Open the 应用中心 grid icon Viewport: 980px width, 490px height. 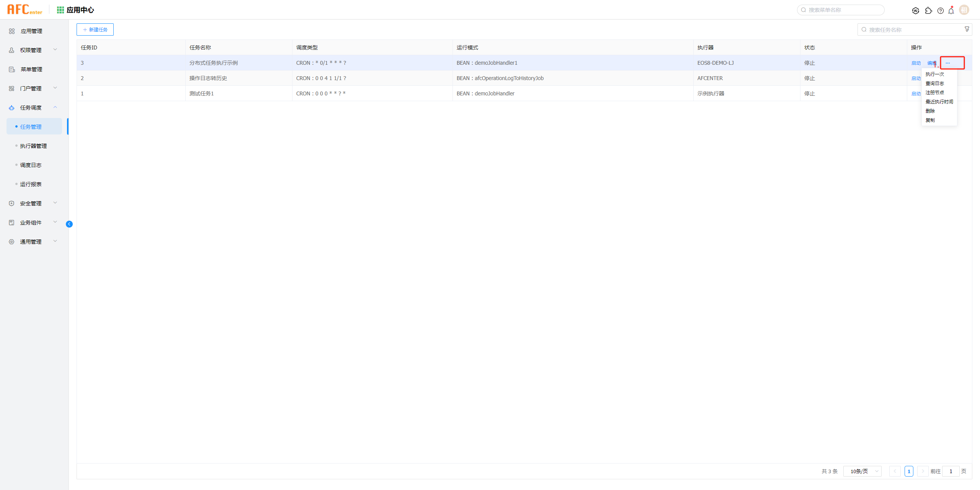[60, 10]
